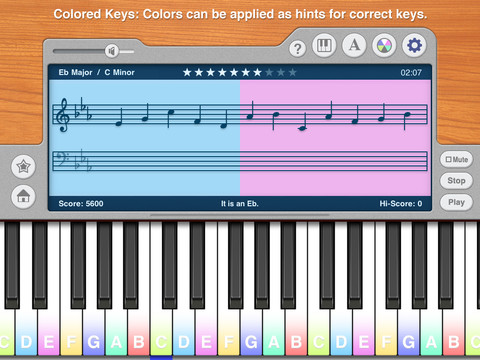
Task: Click the star rating row
Action: 240,72
